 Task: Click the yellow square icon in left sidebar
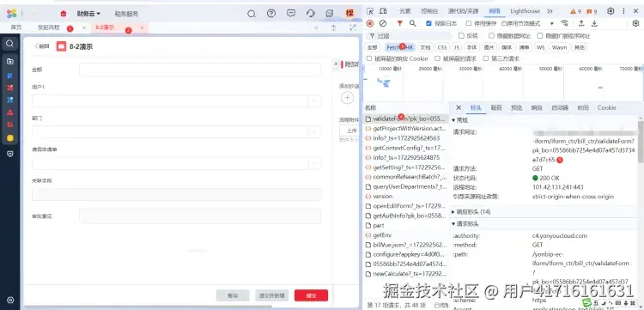(10, 138)
